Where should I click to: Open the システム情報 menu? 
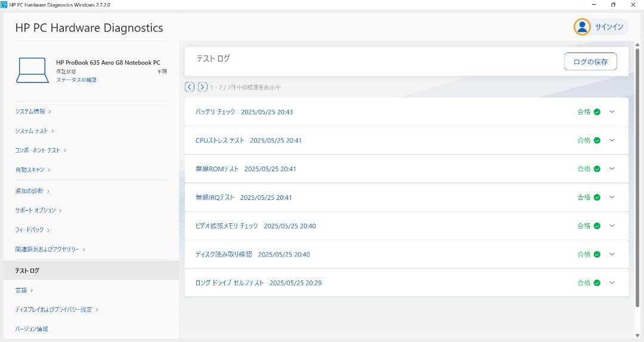(x=33, y=112)
